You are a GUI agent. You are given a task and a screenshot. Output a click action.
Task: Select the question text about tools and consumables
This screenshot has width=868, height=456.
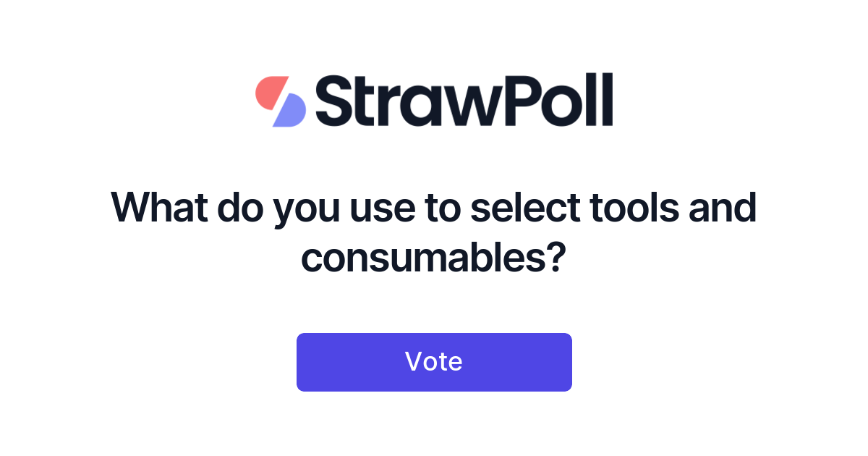434,232
